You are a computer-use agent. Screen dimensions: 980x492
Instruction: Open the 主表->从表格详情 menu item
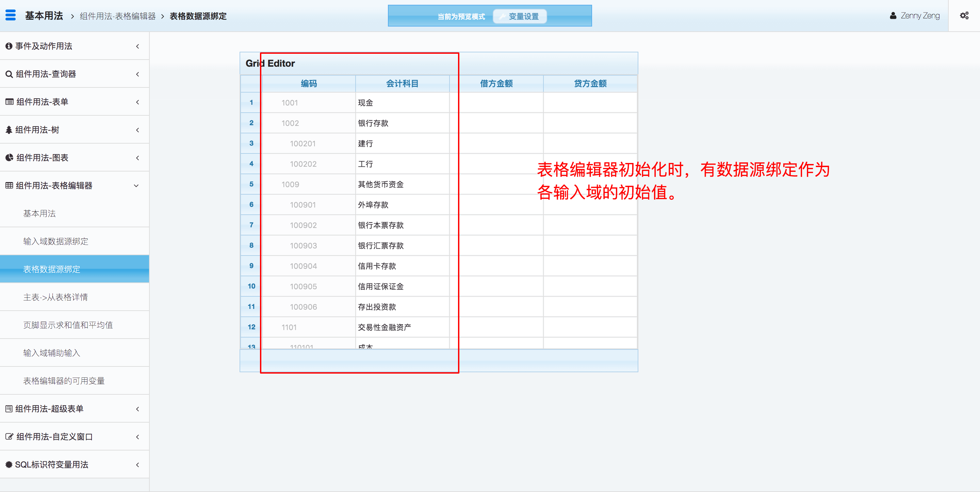(x=55, y=297)
